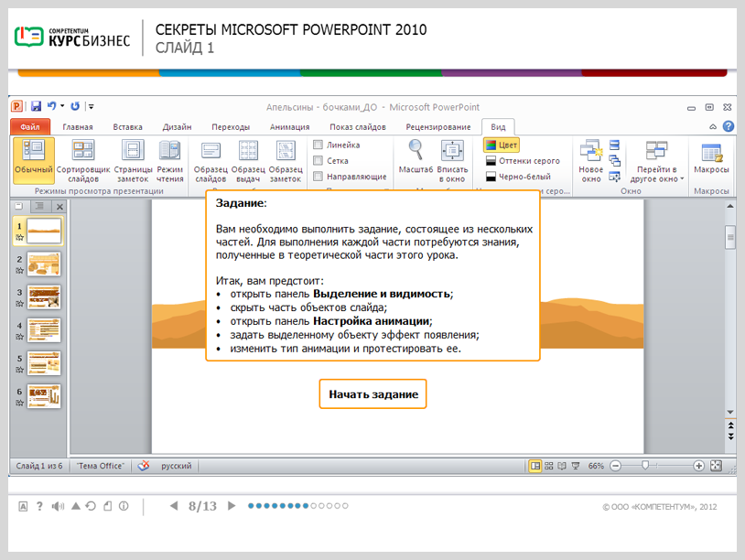Click reading view status bar icon
This screenshot has height=560, width=745.
[x=562, y=466]
